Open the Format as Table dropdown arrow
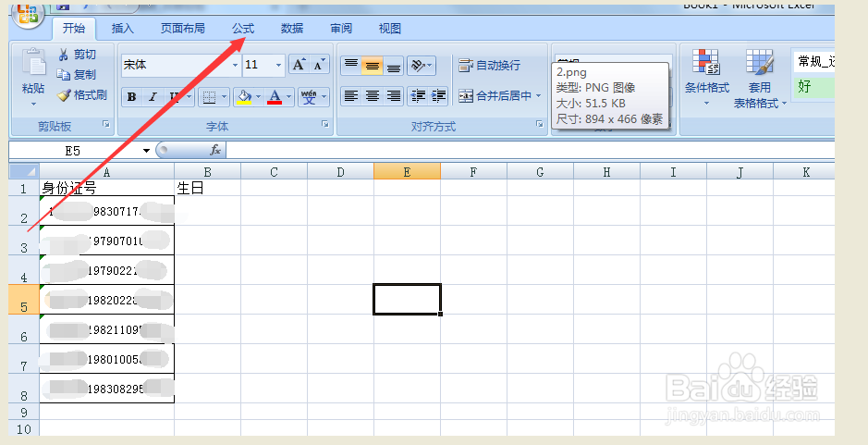Screen dimensions: 868x445 coord(784,104)
